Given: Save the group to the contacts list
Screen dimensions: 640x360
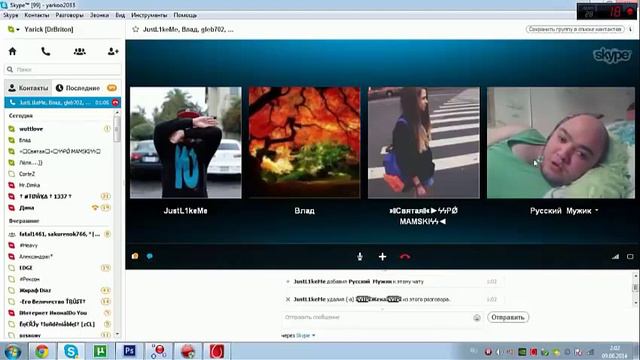Looking at the screenshot, I should (x=575, y=29).
